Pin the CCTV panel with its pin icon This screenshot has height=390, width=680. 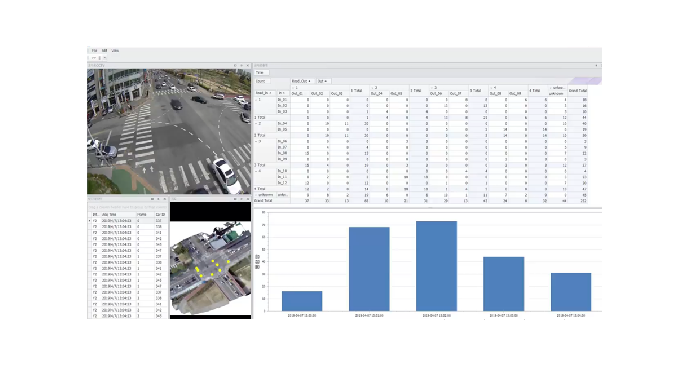coord(242,66)
